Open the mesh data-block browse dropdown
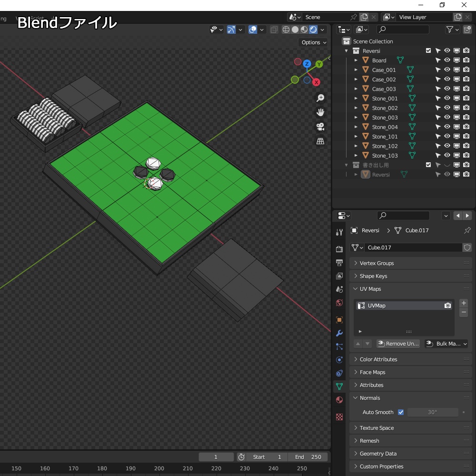This screenshot has width=476, height=476. click(x=357, y=248)
